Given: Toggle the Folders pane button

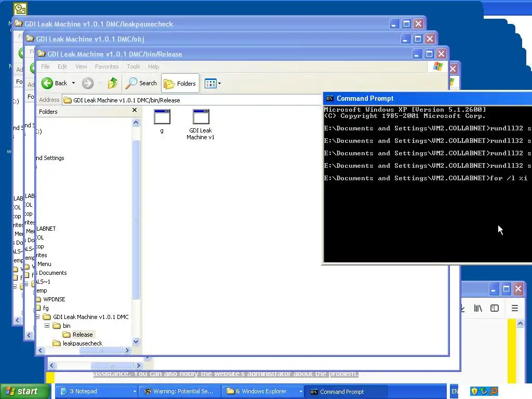Looking at the screenshot, I should [x=180, y=84].
